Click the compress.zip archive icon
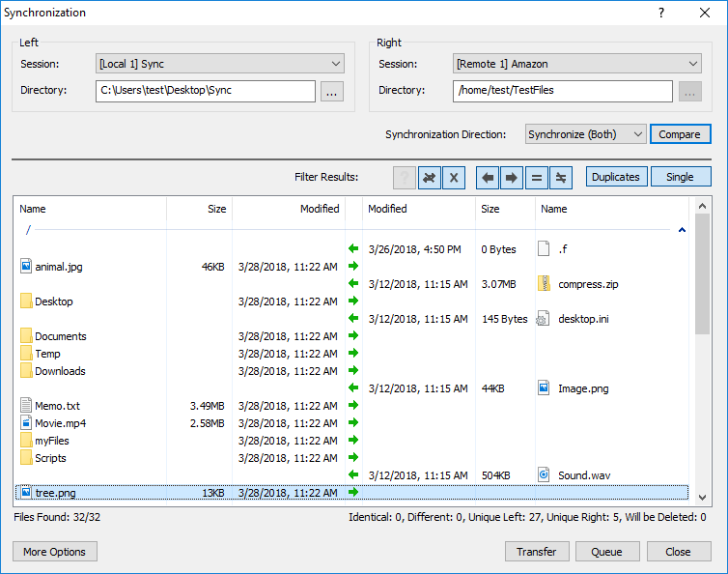Viewport: 728px width, 574px height. click(544, 283)
